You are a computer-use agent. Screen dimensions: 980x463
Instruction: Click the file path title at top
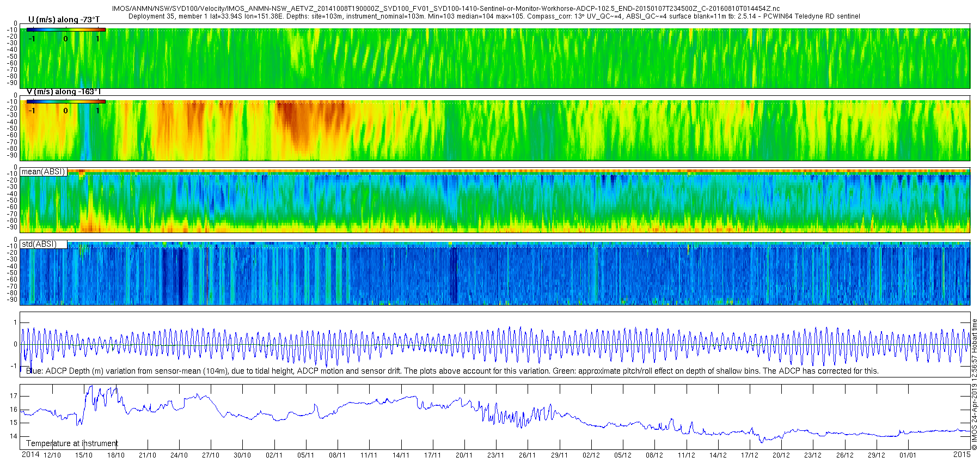[446, 9]
